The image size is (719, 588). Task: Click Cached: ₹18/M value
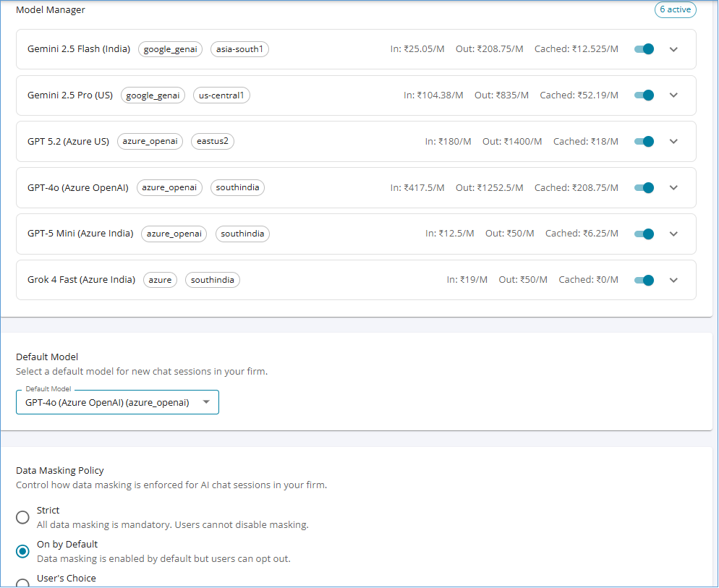point(586,141)
